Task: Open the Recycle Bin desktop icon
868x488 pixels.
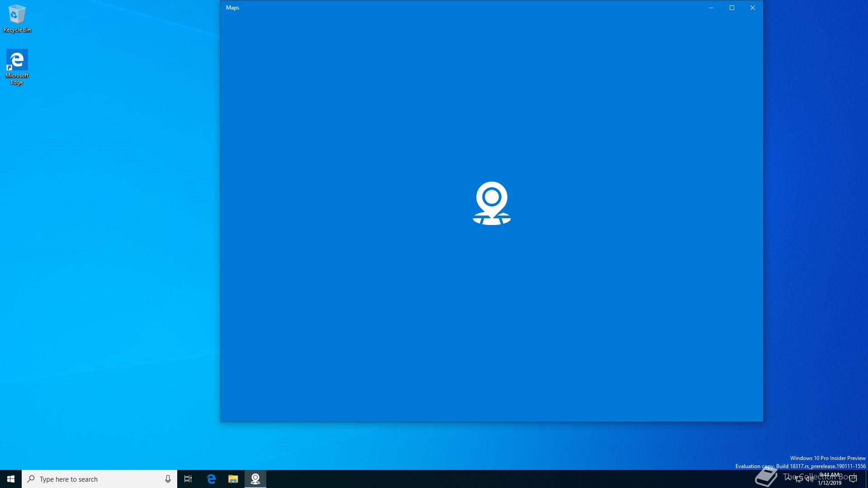Action: coord(17,19)
